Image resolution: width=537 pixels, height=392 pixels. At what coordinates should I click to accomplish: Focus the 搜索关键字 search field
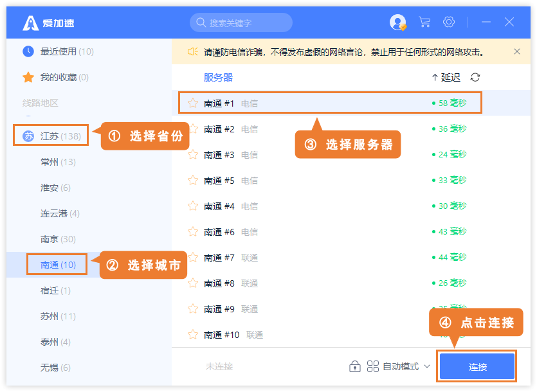[241, 22]
